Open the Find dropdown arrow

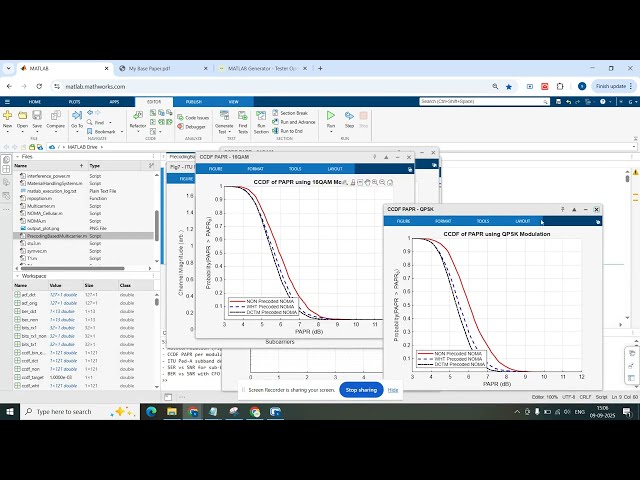(x=110, y=122)
